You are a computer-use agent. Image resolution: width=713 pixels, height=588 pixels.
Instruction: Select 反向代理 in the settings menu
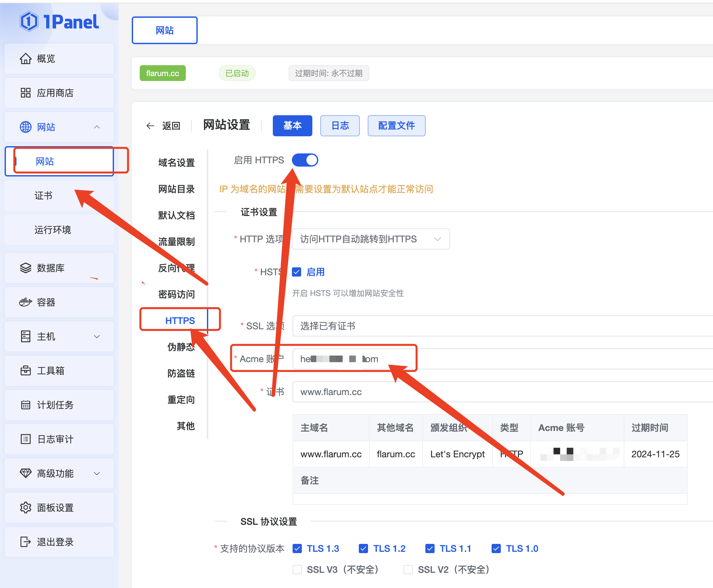click(176, 268)
